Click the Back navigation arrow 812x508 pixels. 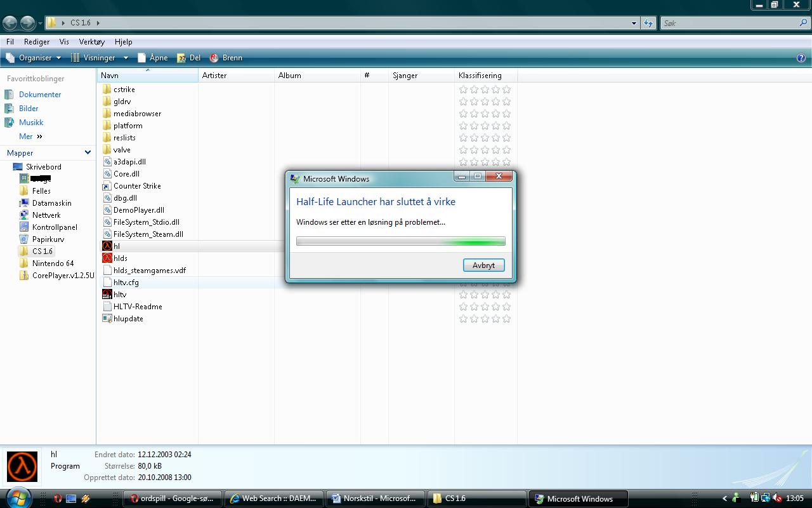tap(10, 23)
